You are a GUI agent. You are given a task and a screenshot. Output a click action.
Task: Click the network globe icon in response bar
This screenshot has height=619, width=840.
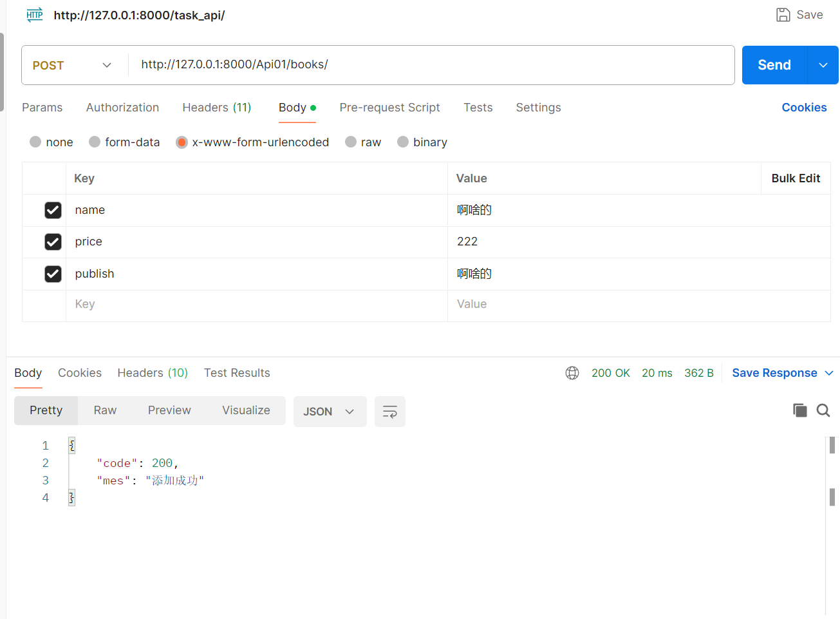[x=572, y=373]
